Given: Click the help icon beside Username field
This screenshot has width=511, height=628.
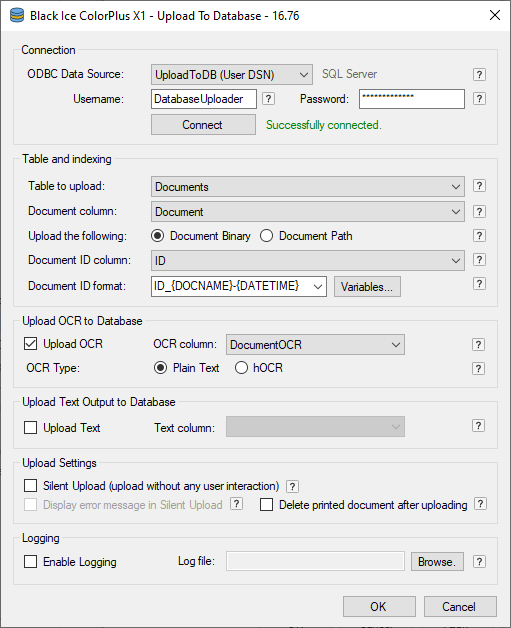Looking at the screenshot, I should [x=268, y=99].
